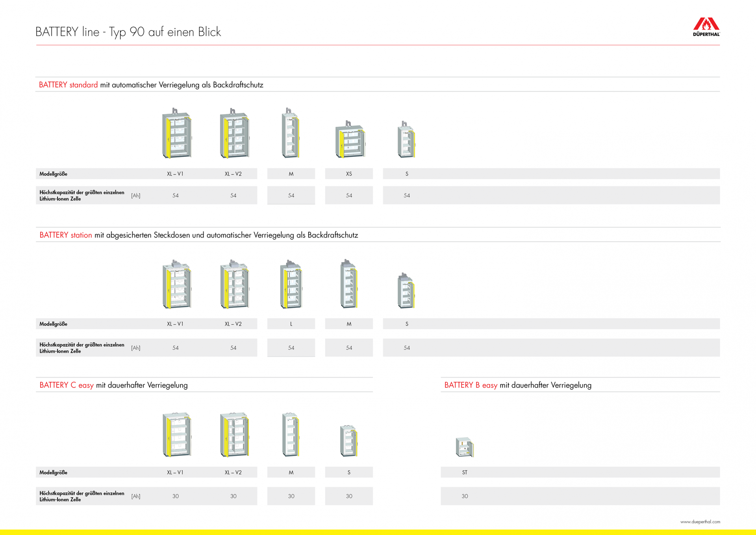Select BATTERY standard S cabinet image
Viewport: 756px width, 535px height.
click(406, 139)
